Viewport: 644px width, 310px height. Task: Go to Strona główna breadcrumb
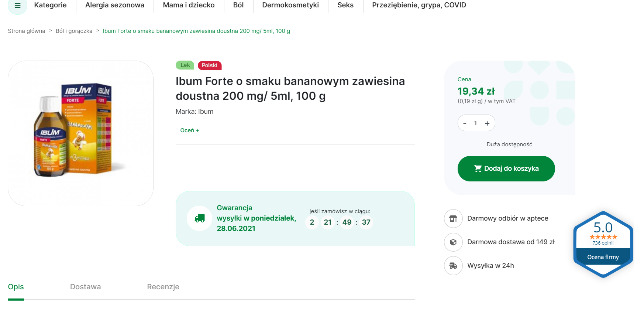coord(27,31)
